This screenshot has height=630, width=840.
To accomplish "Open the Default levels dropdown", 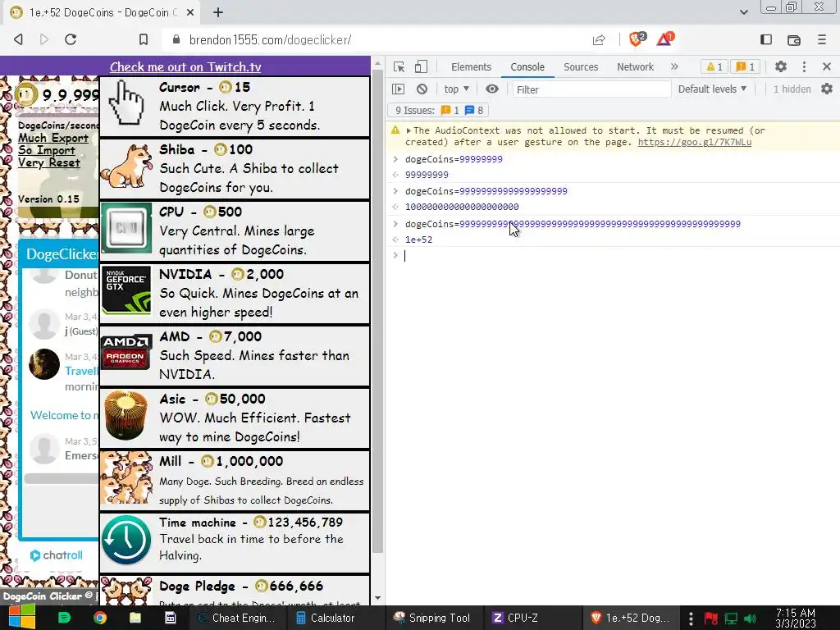I will 712,89.
